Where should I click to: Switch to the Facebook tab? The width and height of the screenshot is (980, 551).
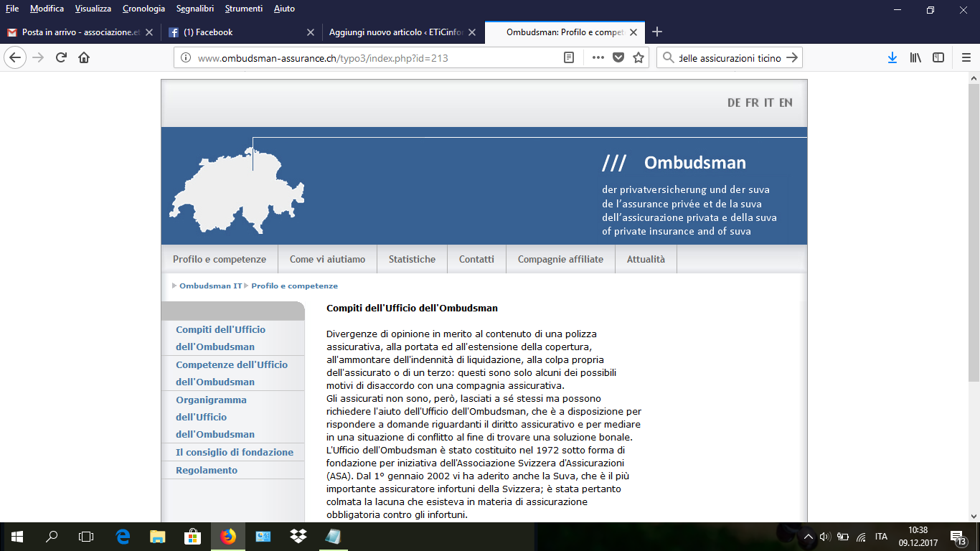(241, 32)
